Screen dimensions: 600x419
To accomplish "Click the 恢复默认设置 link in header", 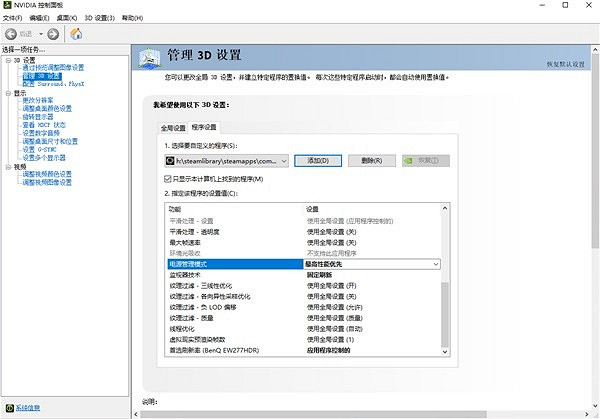I will click(566, 64).
